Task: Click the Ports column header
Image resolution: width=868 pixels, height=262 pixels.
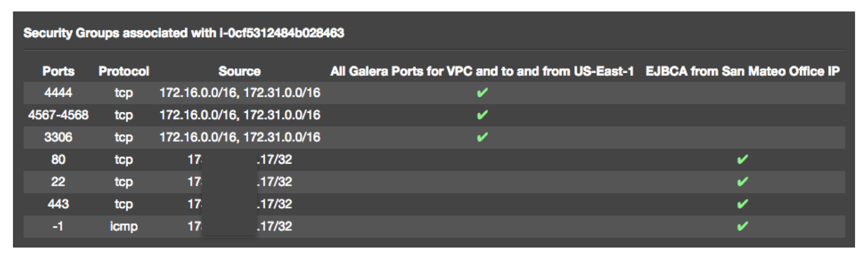Action: (x=58, y=71)
